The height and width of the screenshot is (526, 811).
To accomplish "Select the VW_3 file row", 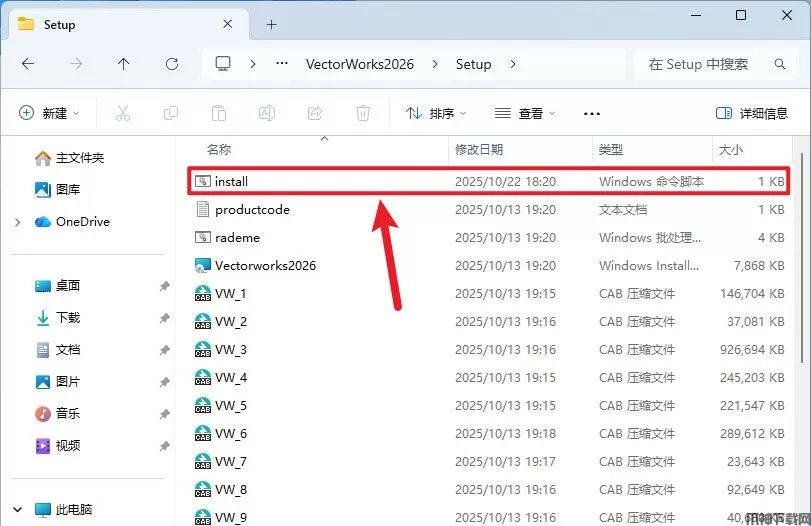I will click(x=489, y=350).
